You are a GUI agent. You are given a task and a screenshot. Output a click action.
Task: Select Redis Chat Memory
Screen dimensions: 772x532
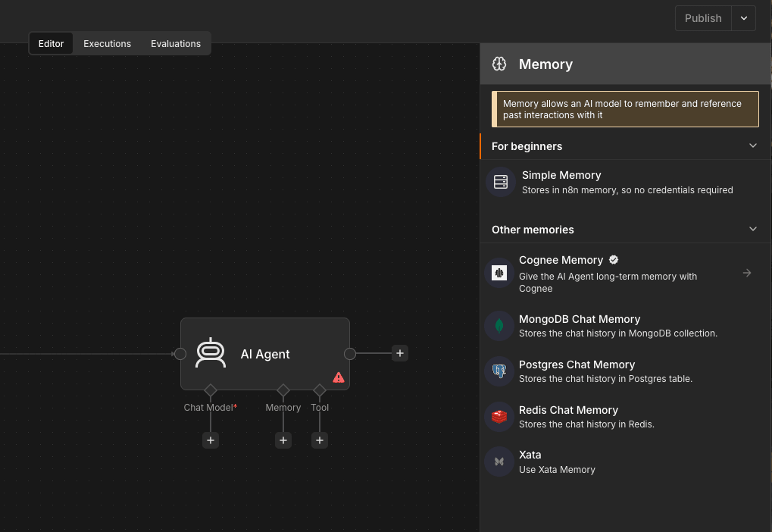625,417
